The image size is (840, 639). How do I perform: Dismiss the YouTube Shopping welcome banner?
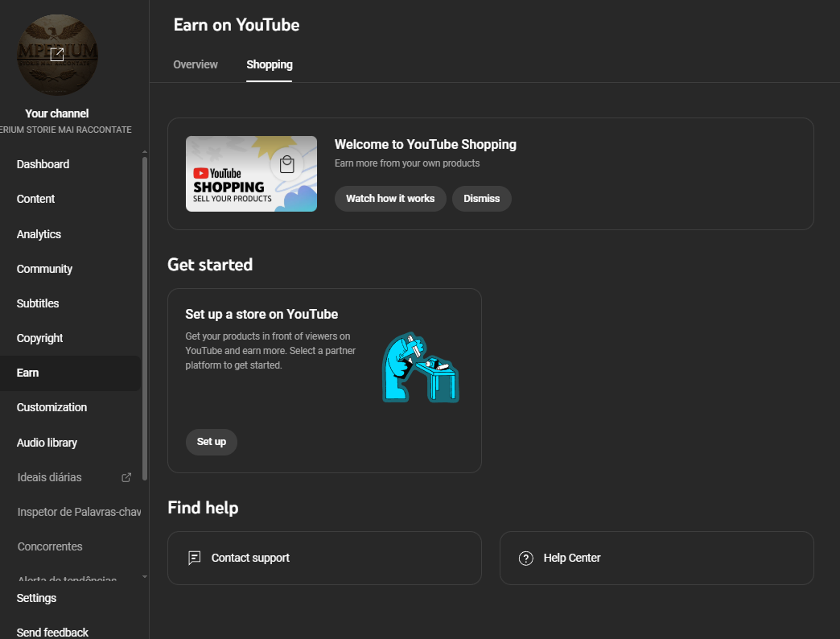click(481, 199)
